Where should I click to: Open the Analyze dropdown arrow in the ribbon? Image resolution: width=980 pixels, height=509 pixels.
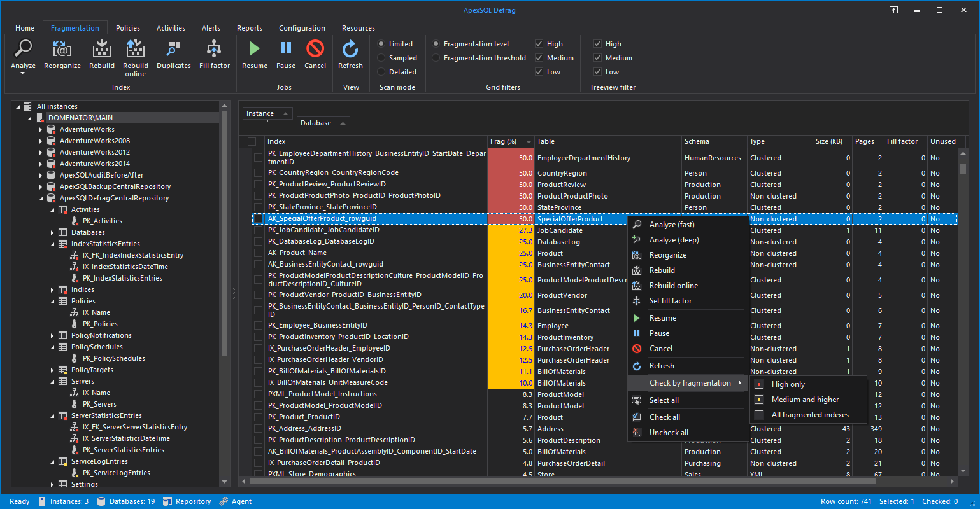23,74
